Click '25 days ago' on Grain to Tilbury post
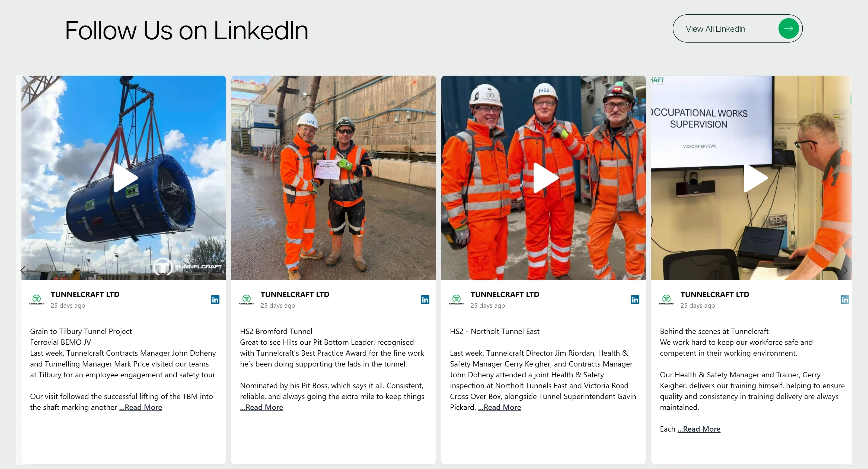The width and height of the screenshot is (868, 469). [x=68, y=305]
